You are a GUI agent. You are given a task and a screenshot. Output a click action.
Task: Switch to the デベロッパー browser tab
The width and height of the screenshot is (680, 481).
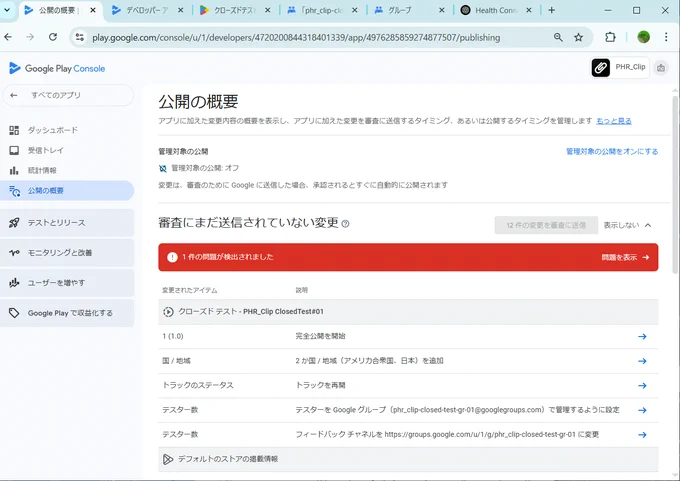point(147,10)
